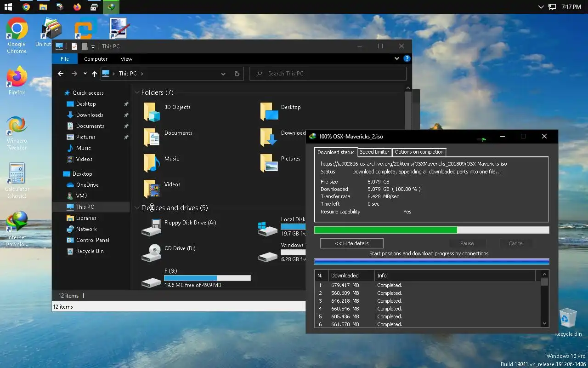Select Downloads in navigation pane
Image resolution: width=588 pixels, height=368 pixels.
click(x=90, y=115)
